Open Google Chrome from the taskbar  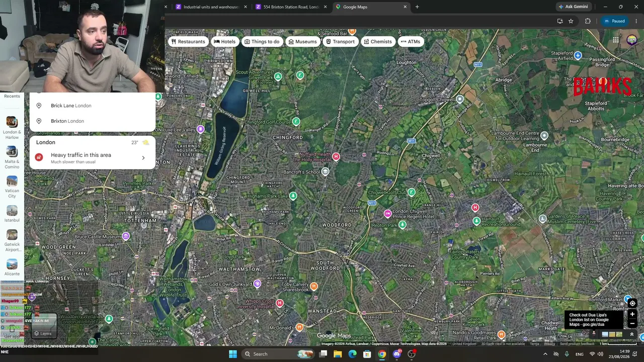pyautogui.click(x=382, y=354)
